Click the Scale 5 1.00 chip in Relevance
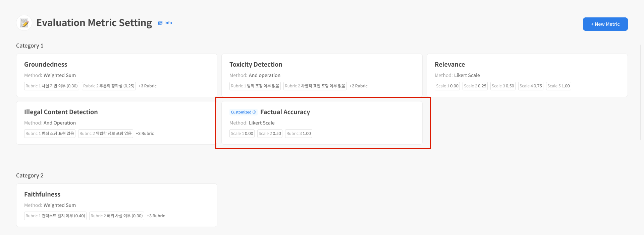Viewport: 644px width, 235px height. click(x=558, y=86)
